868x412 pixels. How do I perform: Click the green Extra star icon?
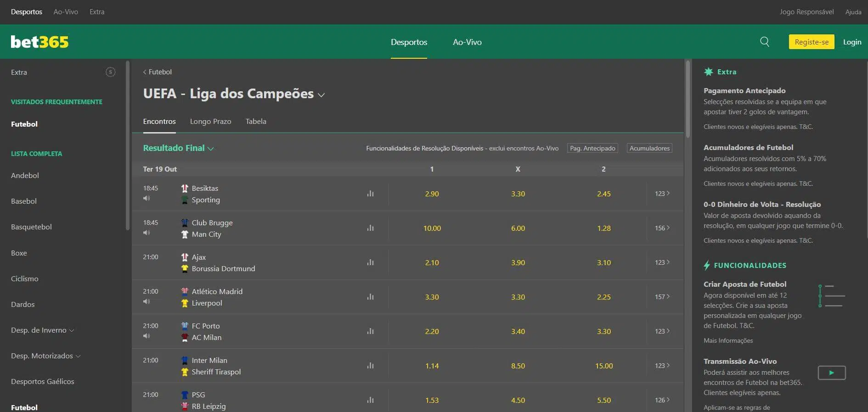[709, 72]
